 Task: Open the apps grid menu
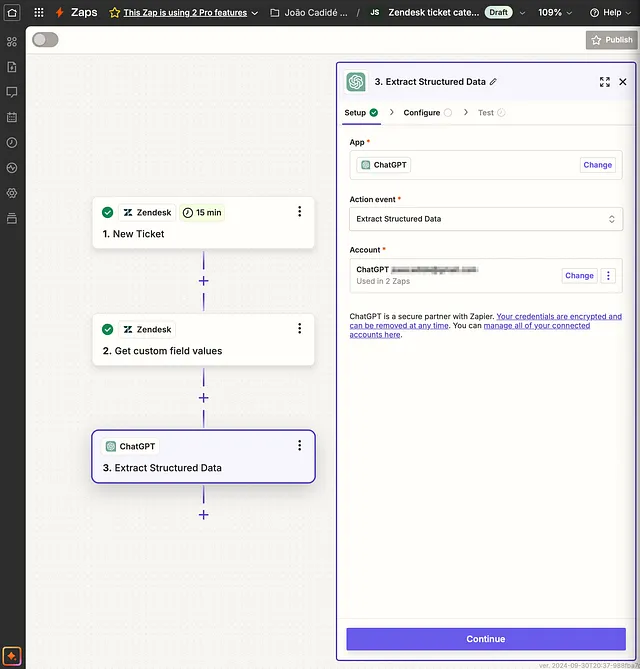pyautogui.click(x=39, y=12)
